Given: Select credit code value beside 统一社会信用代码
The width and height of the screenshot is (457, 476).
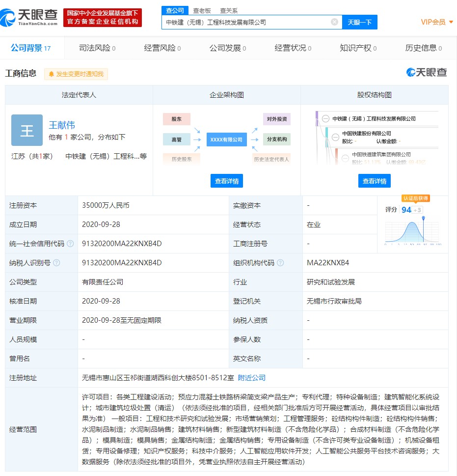Looking at the screenshot, I should click(x=122, y=244).
